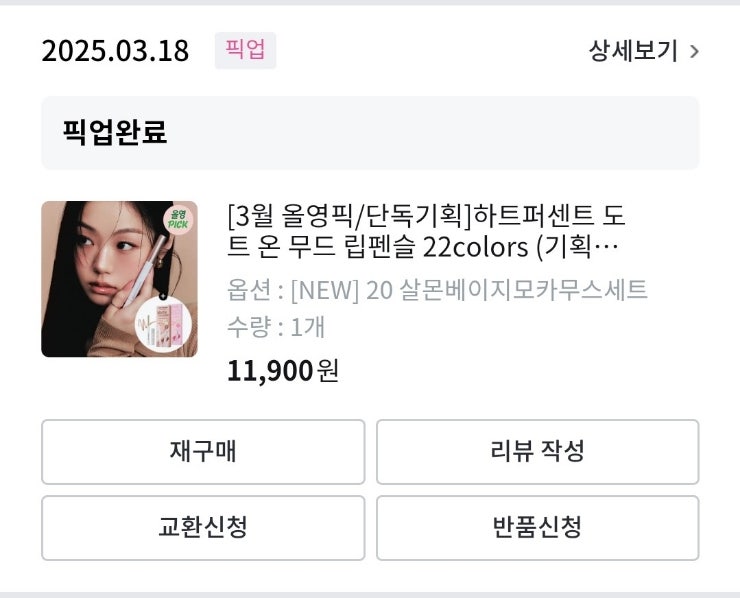740x598 pixels.
Task: Request an exchange via 교환신청
Action: tap(202, 527)
